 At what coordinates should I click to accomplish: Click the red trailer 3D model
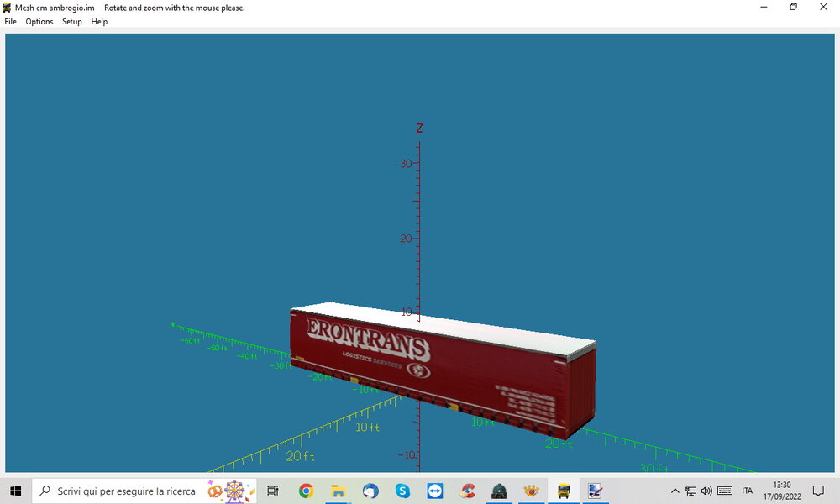(x=443, y=370)
